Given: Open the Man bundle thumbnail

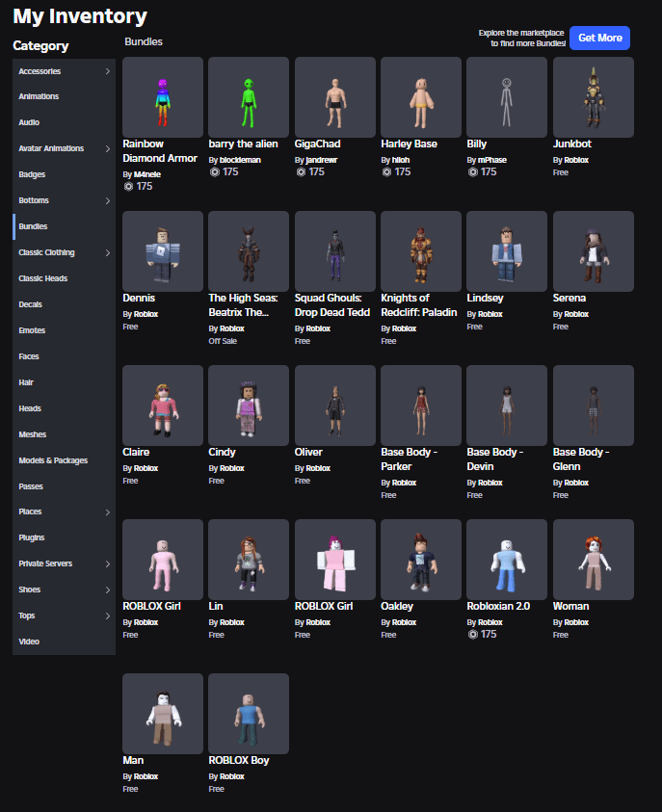Looking at the screenshot, I should 163,714.
